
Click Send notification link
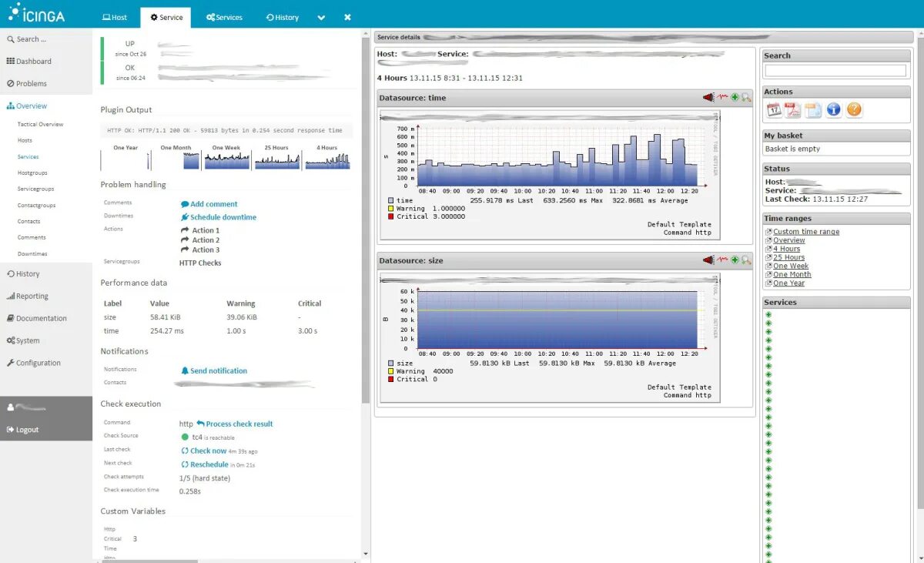click(214, 370)
